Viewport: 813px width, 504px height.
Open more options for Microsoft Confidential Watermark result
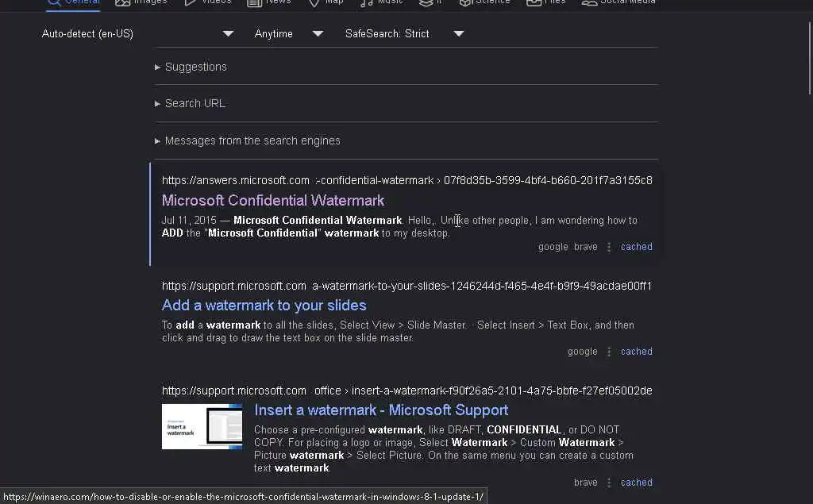pyautogui.click(x=609, y=247)
